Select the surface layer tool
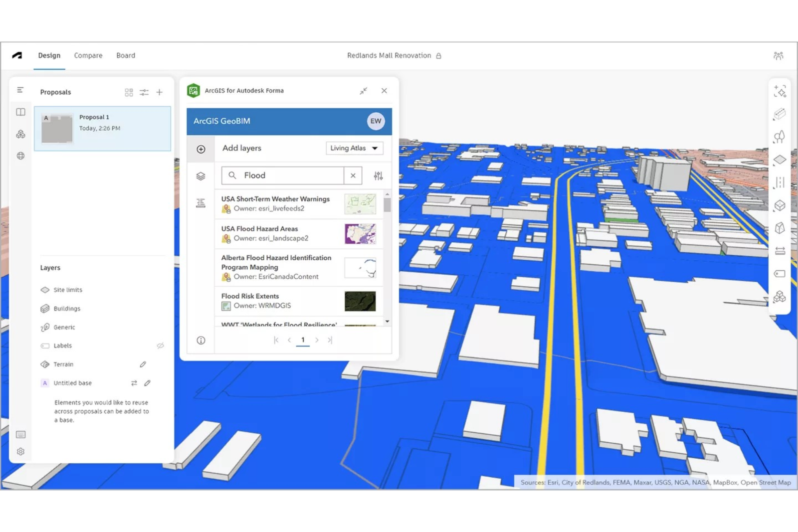Screen dimensions: 798x532 coord(780,160)
